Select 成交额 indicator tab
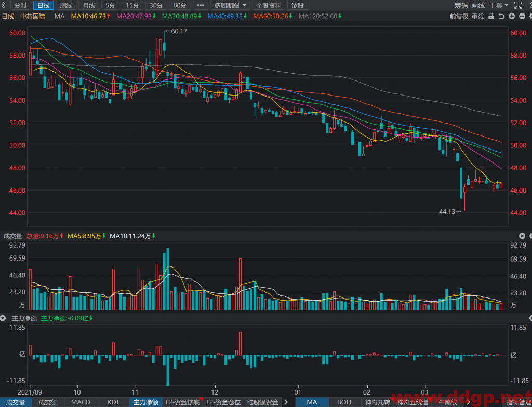The width and height of the screenshot is (532, 407). [48, 402]
